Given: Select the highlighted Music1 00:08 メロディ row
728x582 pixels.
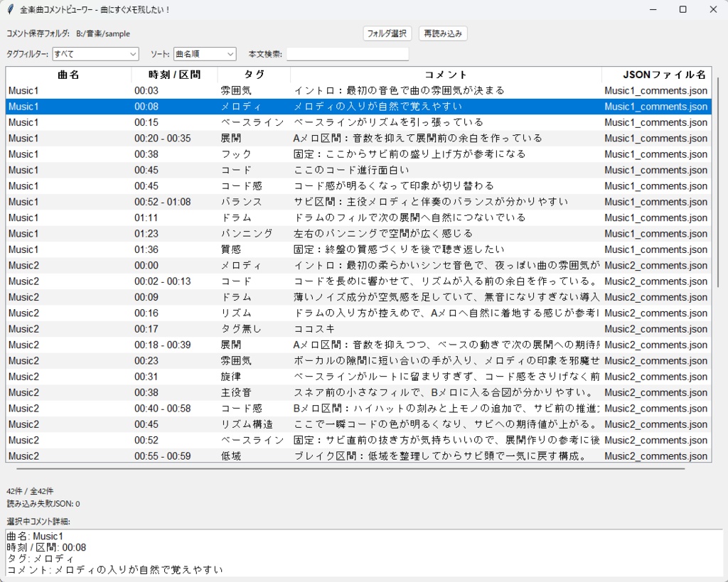Looking at the screenshot, I should [358, 107].
